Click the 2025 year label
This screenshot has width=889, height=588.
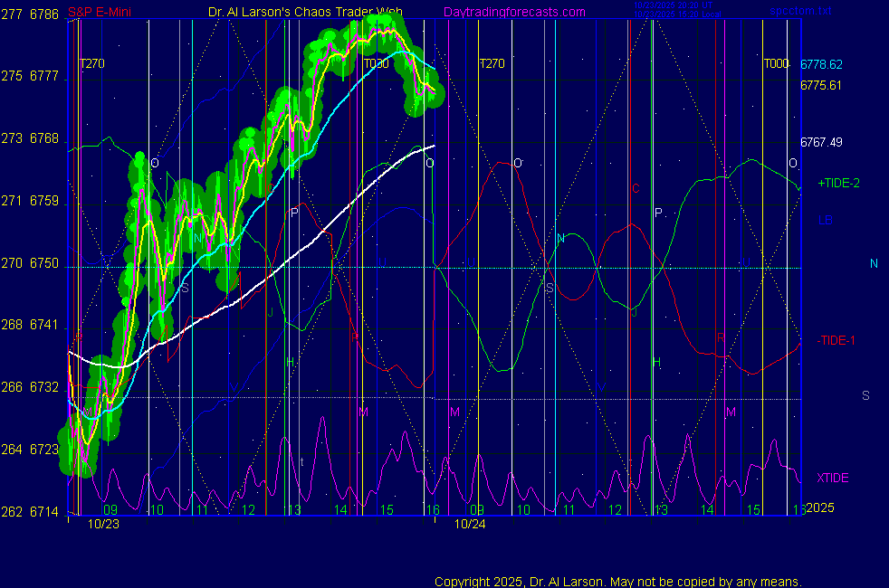[x=821, y=508]
